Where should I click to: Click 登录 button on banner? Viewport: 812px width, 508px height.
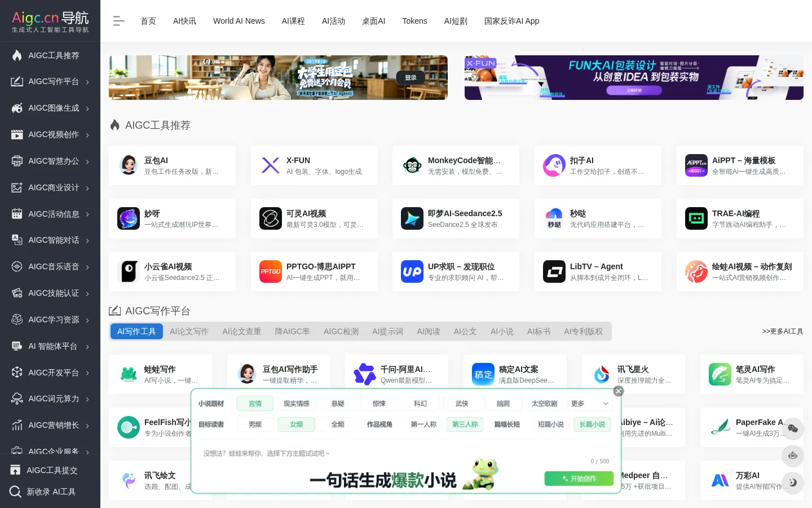pyautogui.click(x=411, y=78)
